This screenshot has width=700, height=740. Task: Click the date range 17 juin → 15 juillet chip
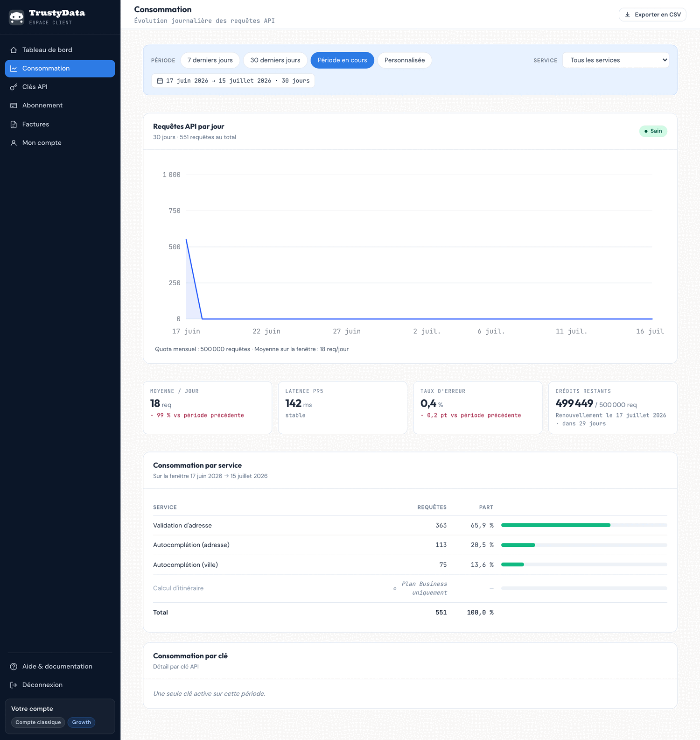click(233, 81)
